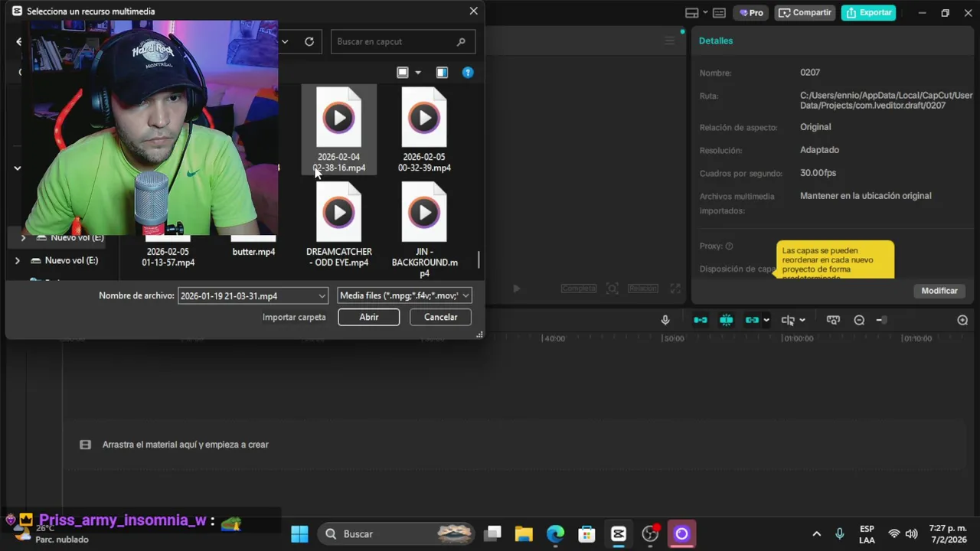The height and width of the screenshot is (551, 980).
Task: Toggle linkage in timeline toolbar
Action: click(753, 321)
